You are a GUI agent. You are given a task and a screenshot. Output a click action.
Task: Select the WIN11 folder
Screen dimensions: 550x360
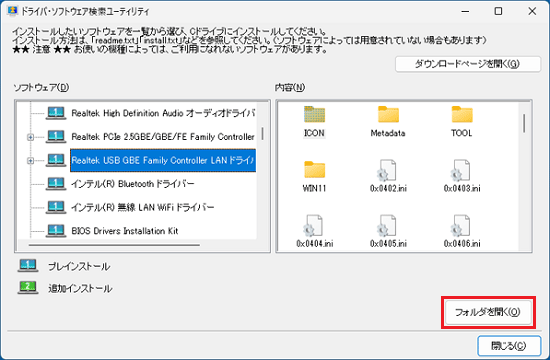click(314, 170)
